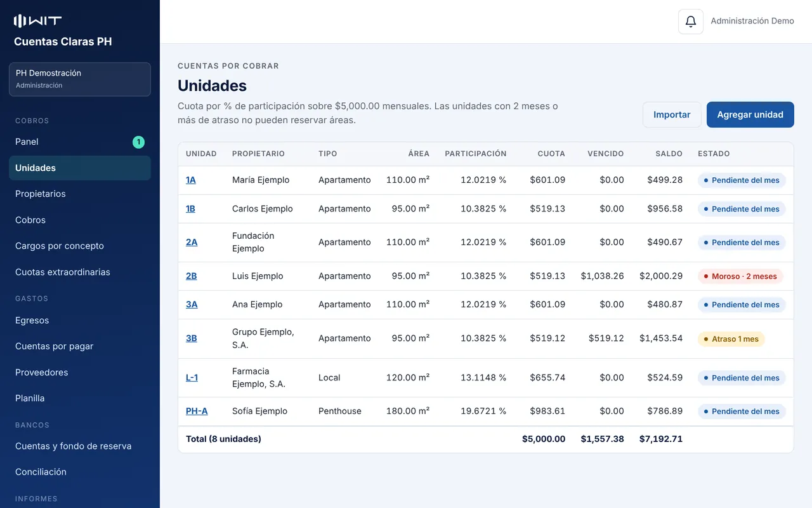Open unit 3B link
This screenshot has width=812, height=508.
(192, 338)
